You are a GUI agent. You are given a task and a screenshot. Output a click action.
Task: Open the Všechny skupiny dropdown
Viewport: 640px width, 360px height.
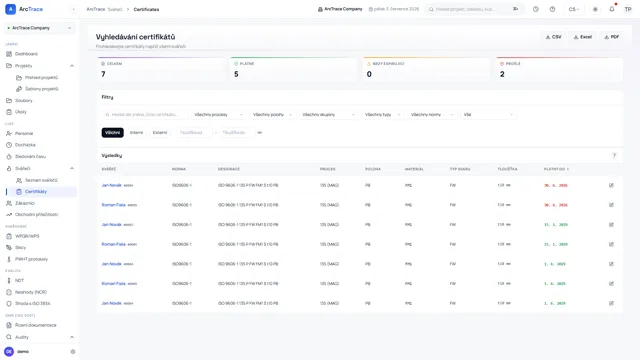coord(328,115)
